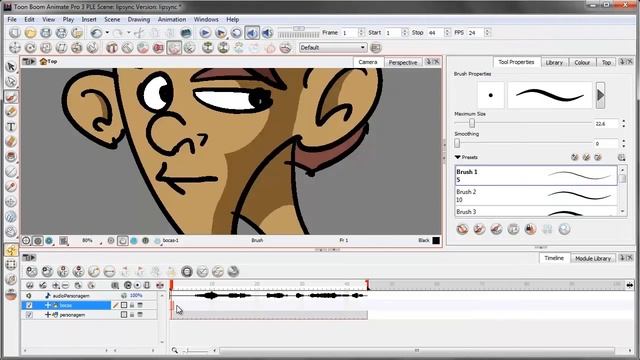Screen dimensions: 640x360
Task: Toggle the Enable Sound speaker button
Action: 252,33
